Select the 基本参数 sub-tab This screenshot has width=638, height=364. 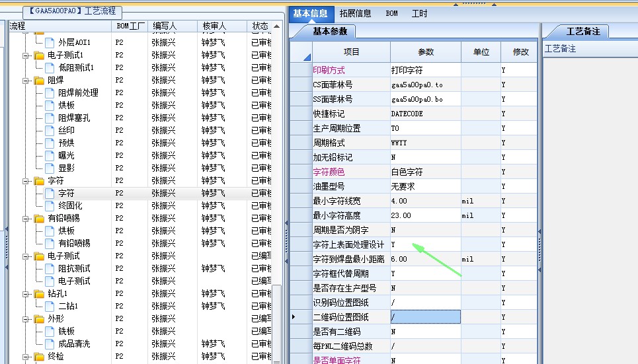coord(330,31)
